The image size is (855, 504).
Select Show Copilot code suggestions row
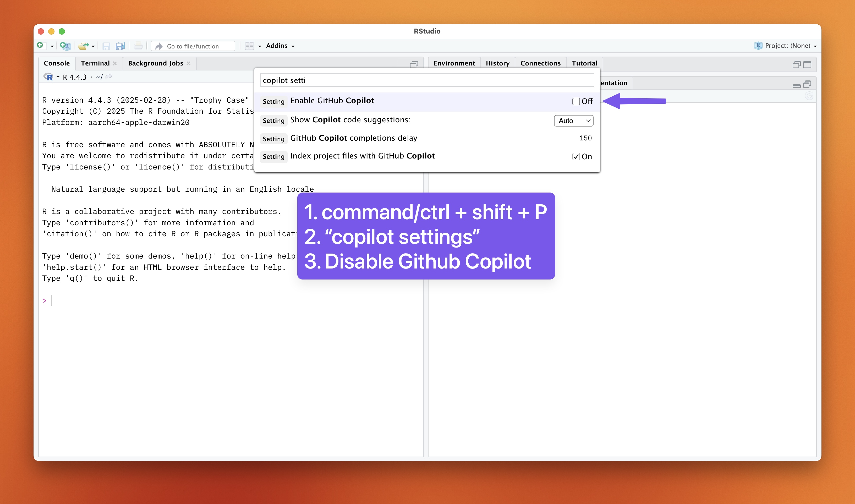(427, 120)
